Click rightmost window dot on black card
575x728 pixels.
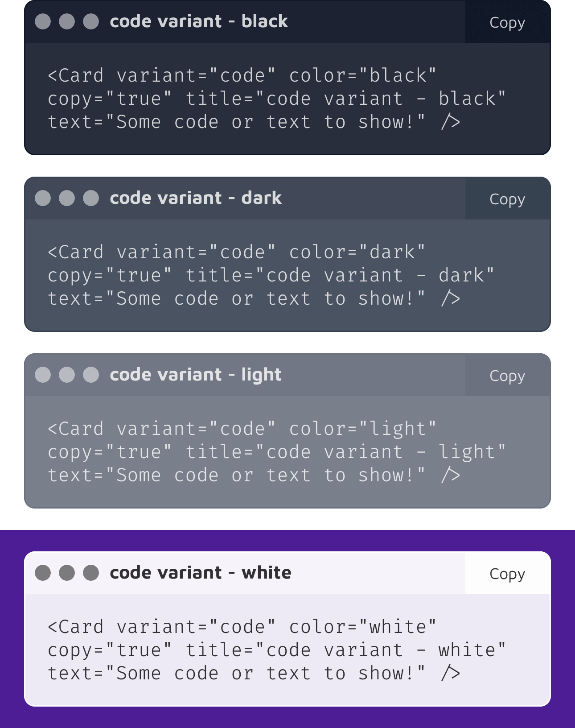pos(91,21)
